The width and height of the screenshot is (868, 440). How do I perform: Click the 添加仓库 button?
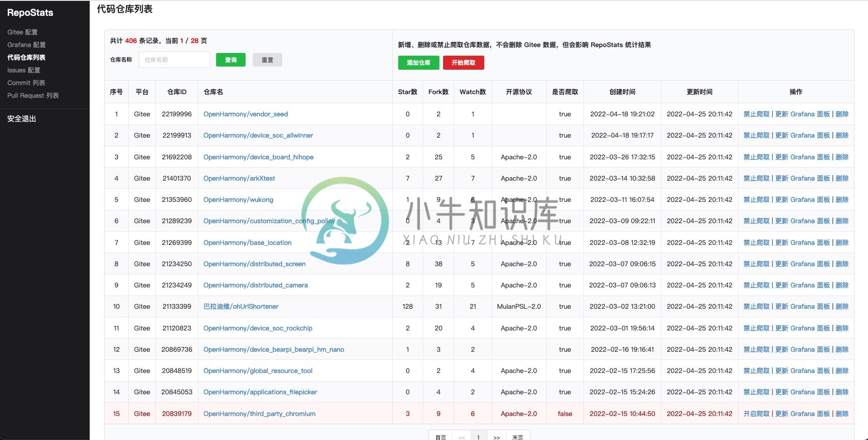coord(419,62)
